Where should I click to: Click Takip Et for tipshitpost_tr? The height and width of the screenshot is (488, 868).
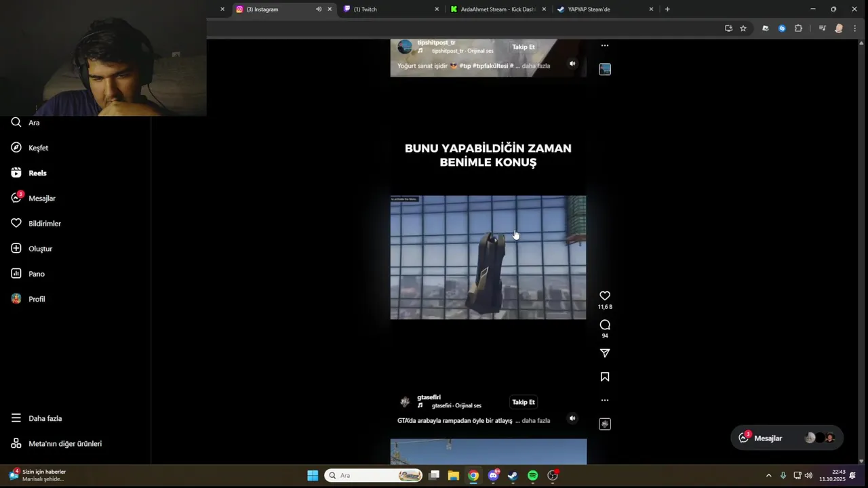click(524, 47)
